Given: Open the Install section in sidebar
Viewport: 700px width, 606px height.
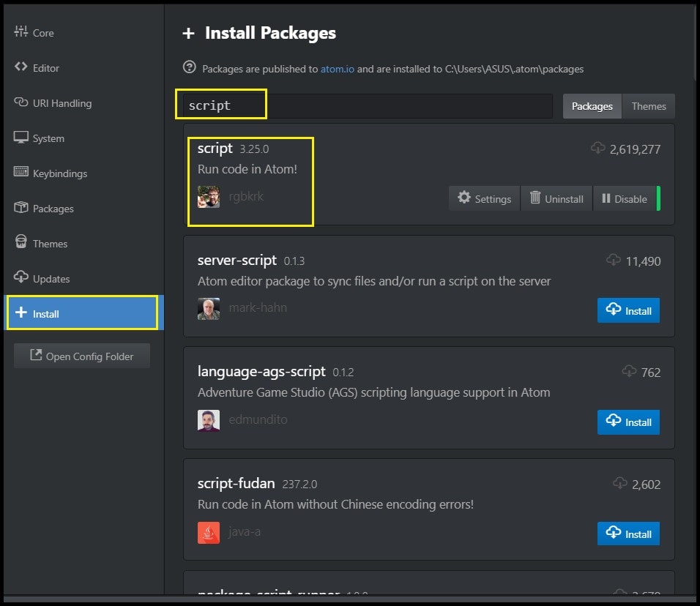Looking at the screenshot, I should pos(82,313).
